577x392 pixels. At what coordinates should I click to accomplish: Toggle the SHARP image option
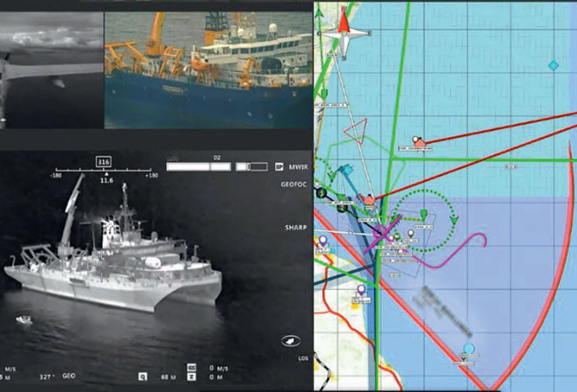point(296,227)
